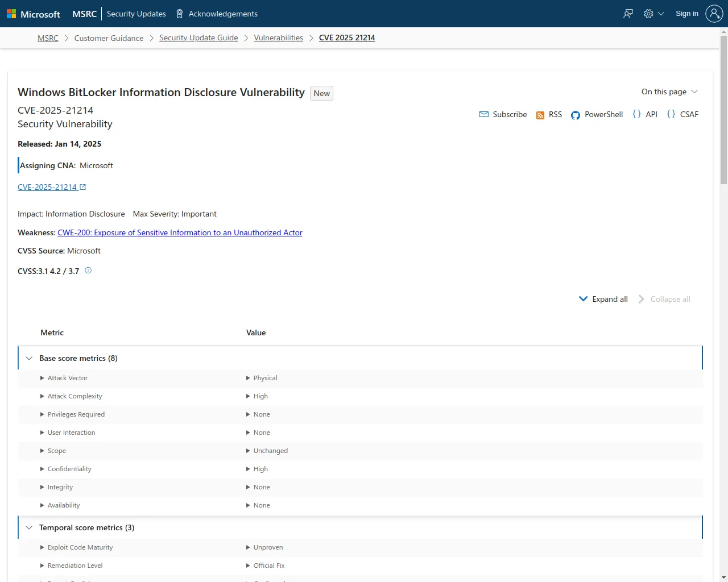Click the Expand all button
This screenshot has width=728, height=582.
point(603,299)
